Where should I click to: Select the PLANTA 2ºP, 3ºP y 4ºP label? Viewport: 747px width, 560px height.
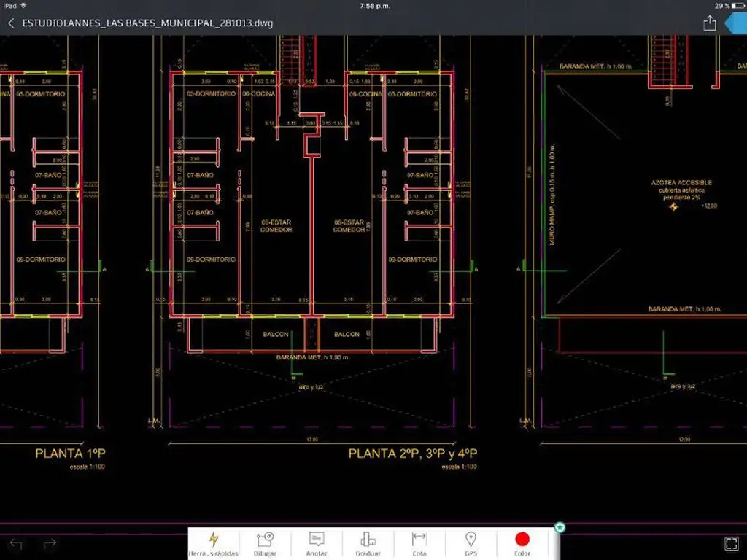[x=413, y=454]
